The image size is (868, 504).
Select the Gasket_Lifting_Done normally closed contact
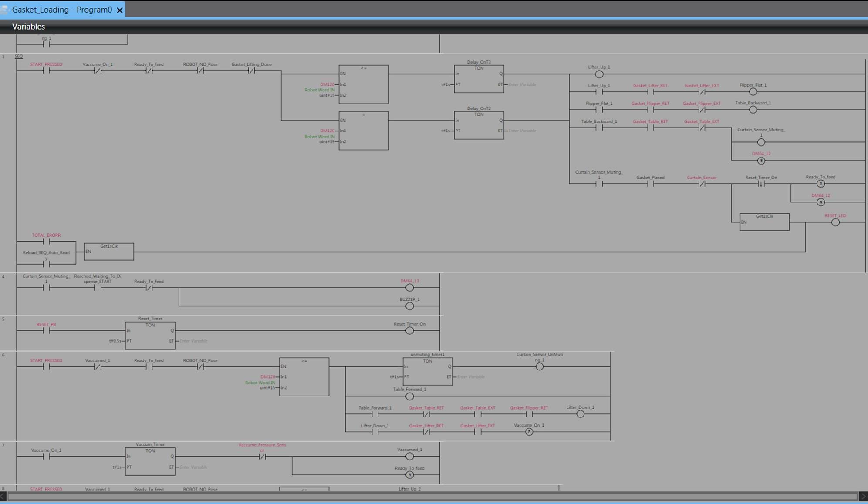coord(251,71)
